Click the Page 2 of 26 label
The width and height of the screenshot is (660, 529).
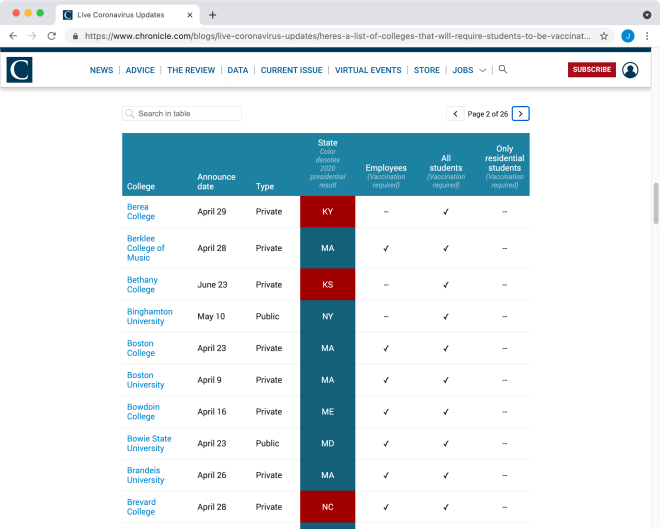point(488,114)
